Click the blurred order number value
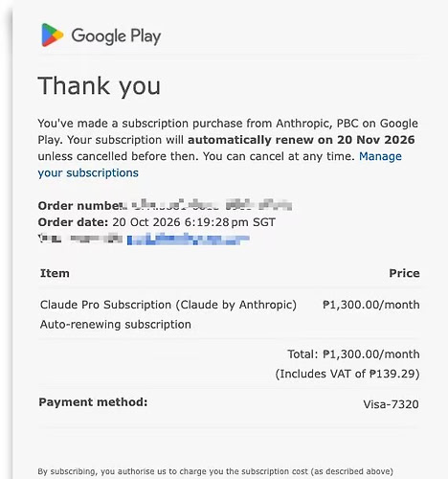This screenshot has height=479, width=448. tap(212, 205)
